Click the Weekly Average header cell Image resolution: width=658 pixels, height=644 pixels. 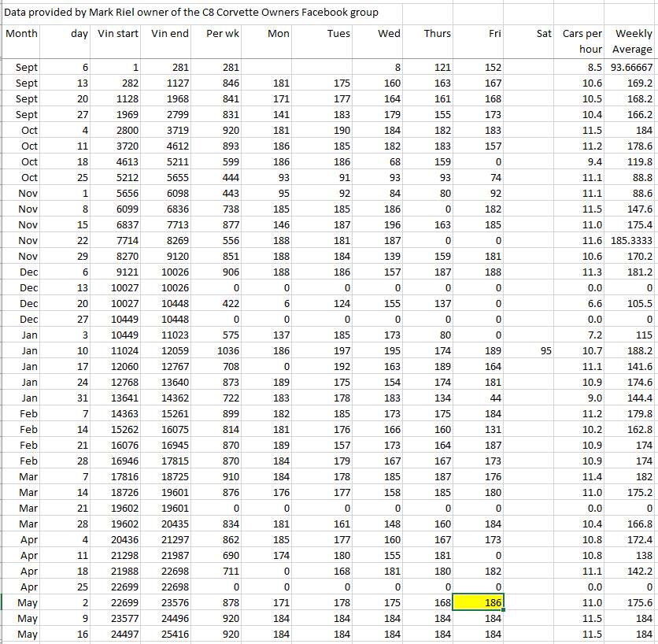[x=632, y=42]
